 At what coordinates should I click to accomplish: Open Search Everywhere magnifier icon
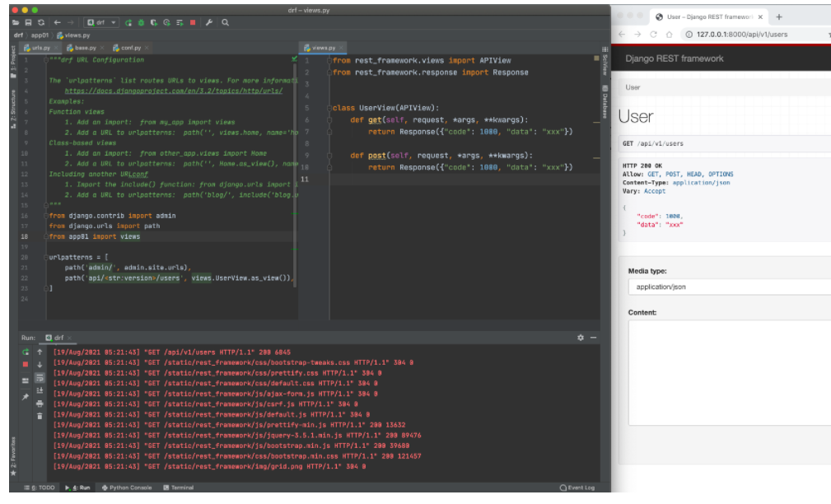click(x=225, y=23)
